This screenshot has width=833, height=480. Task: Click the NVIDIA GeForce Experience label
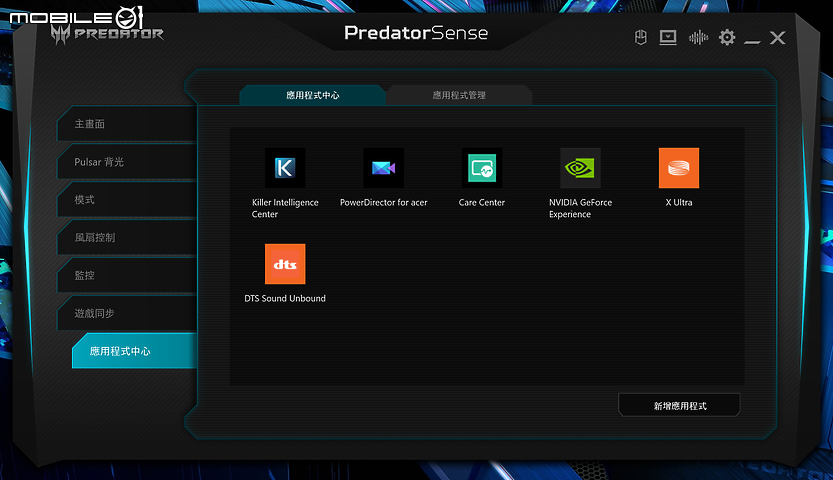tap(581, 208)
